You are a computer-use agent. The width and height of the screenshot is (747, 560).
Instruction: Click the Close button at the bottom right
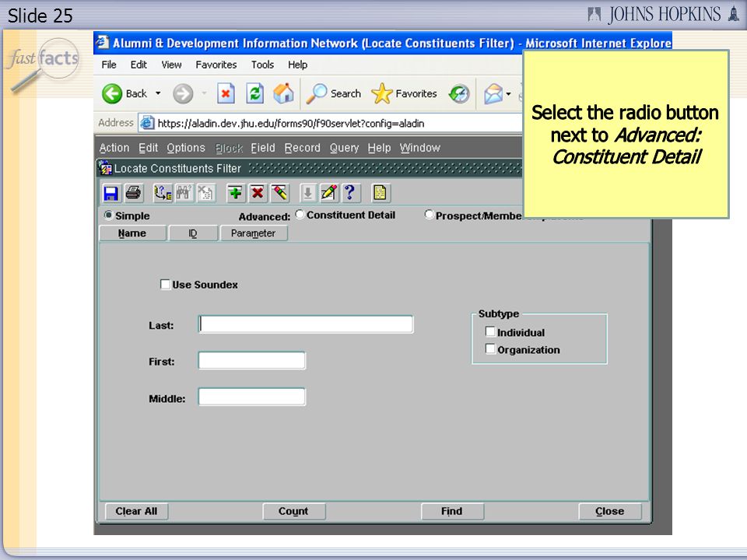coord(610,512)
